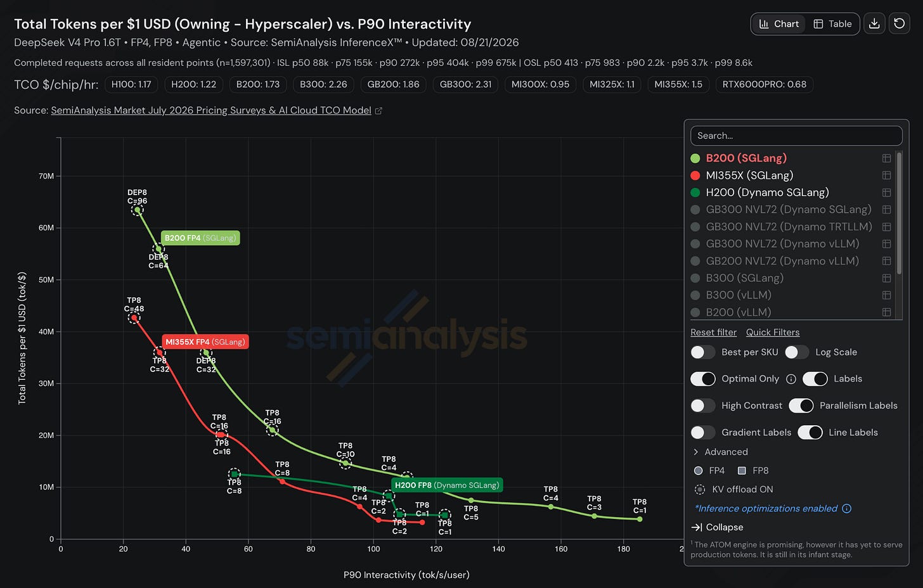
Task: Click the H200: 1.22 TCO chip
Action: pos(194,84)
